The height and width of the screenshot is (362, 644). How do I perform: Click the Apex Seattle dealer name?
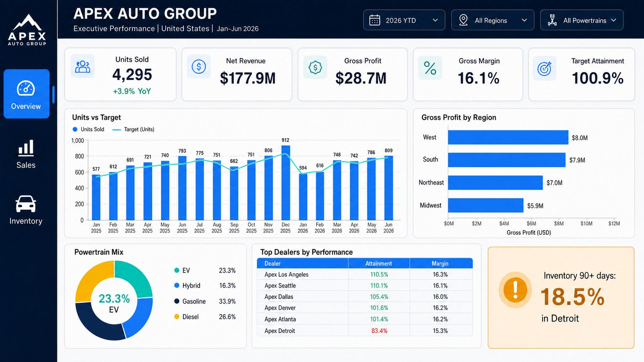pyautogui.click(x=280, y=285)
